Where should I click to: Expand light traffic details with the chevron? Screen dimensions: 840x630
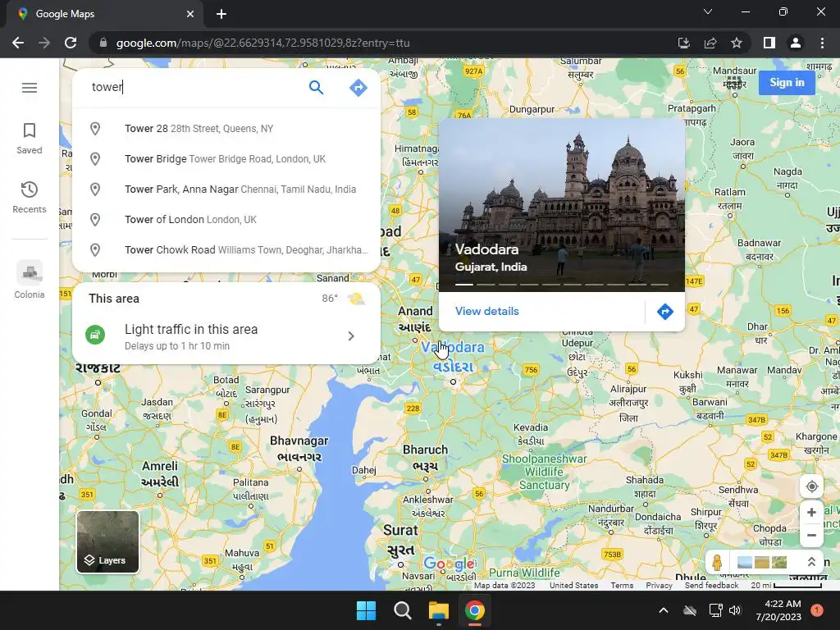click(x=351, y=336)
